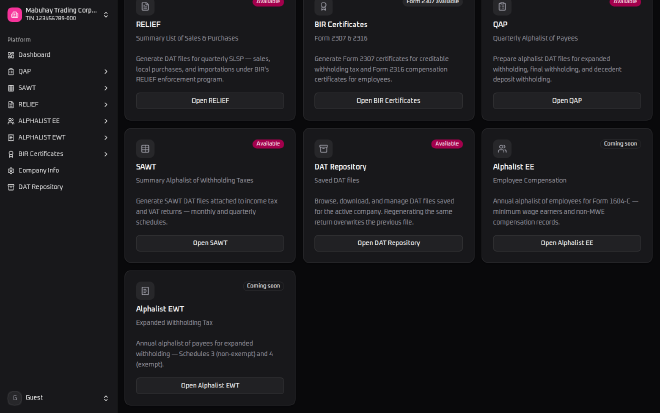Click the SAWT sidebar table icon
Image resolution: width=660 pixels, height=413 pixels.
(x=11, y=88)
